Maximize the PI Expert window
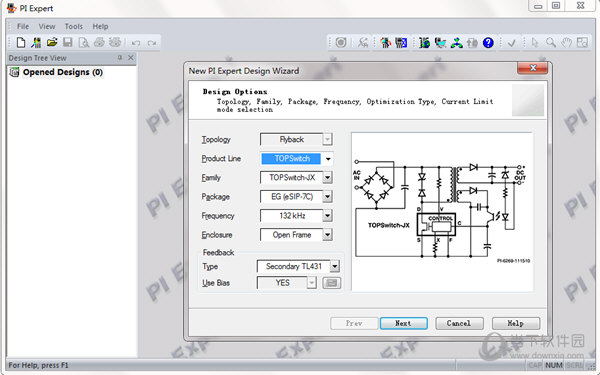The height and width of the screenshot is (375, 600). pyautogui.click(x=556, y=6)
